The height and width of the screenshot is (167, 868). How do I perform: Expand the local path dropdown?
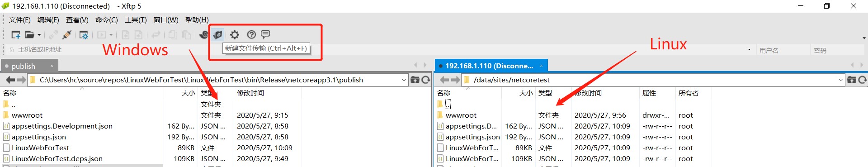pyautogui.click(x=404, y=80)
